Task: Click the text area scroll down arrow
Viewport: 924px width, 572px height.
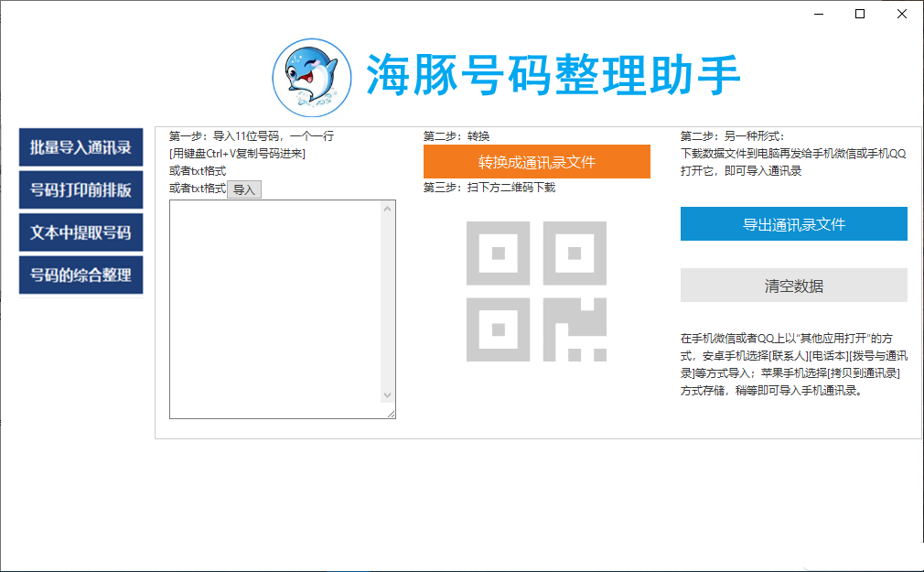Action: point(387,395)
